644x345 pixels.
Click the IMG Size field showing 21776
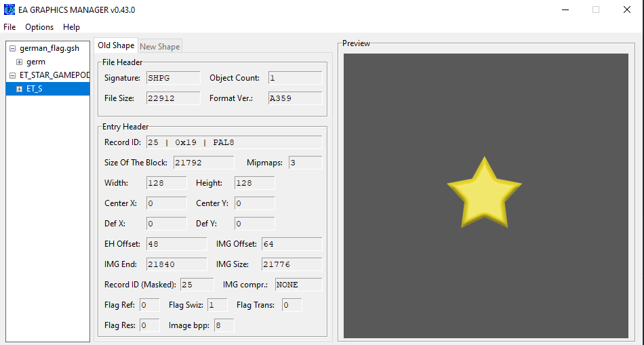[292, 264]
